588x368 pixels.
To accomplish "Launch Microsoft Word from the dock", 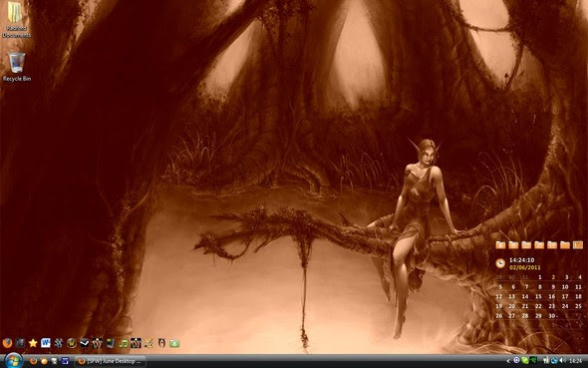I will click(x=46, y=343).
